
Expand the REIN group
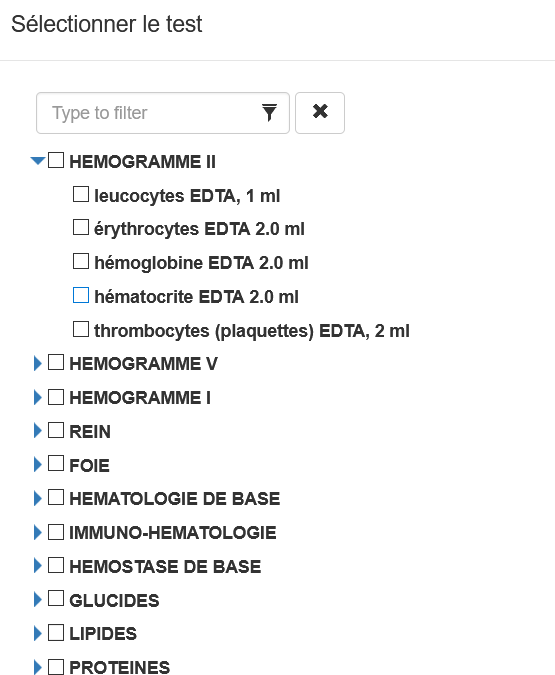click(x=37, y=430)
